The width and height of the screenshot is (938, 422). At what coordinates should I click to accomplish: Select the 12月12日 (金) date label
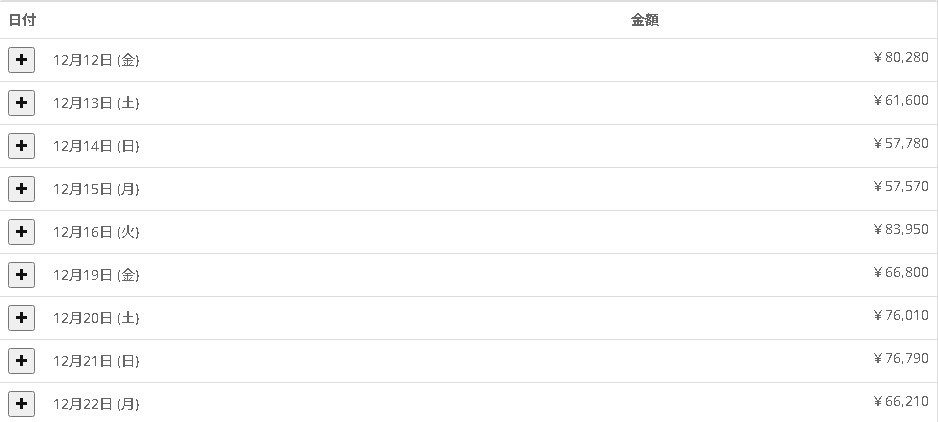coord(96,60)
